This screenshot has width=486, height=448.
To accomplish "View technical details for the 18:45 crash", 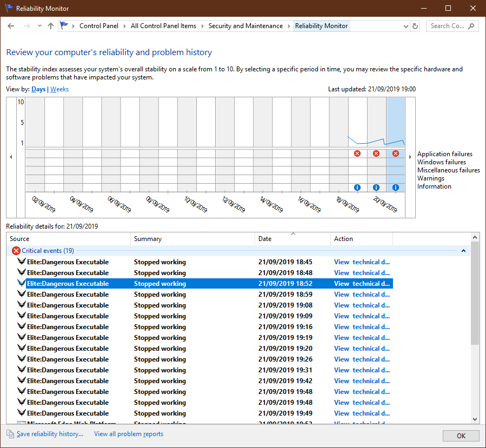I will 362,262.
